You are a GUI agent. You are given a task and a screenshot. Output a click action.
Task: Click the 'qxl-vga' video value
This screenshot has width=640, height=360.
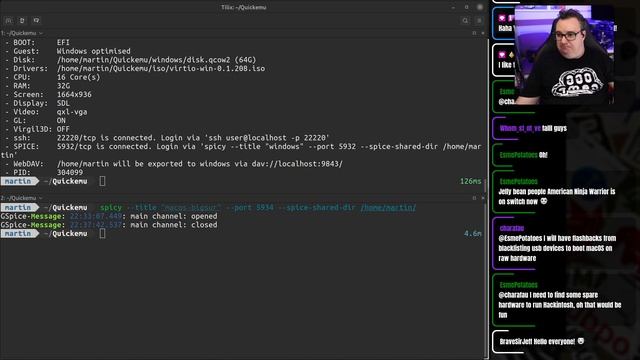72,112
